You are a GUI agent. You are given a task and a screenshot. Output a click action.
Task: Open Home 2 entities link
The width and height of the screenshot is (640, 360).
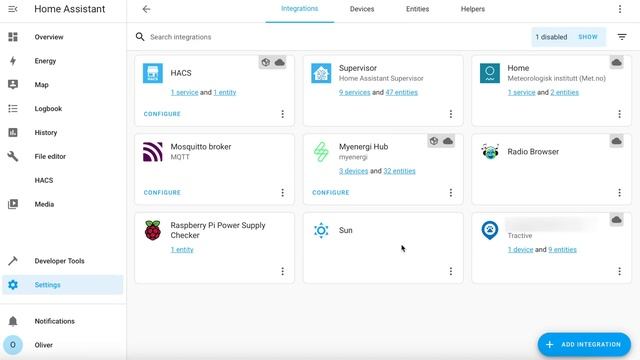coord(564,92)
